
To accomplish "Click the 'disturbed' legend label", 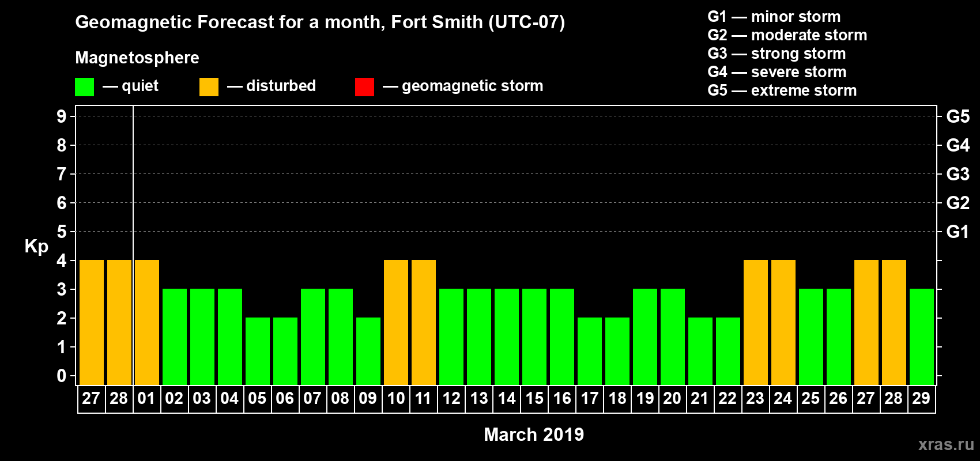I will coord(281,86).
